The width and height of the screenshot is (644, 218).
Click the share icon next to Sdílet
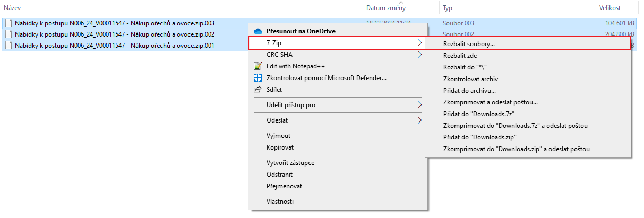coord(258,90)
